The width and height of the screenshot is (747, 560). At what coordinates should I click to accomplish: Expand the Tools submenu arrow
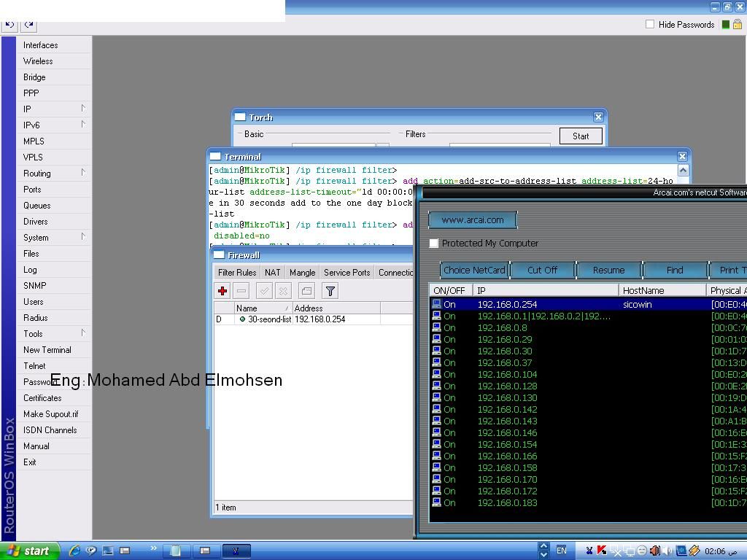(x=83, y=332)
